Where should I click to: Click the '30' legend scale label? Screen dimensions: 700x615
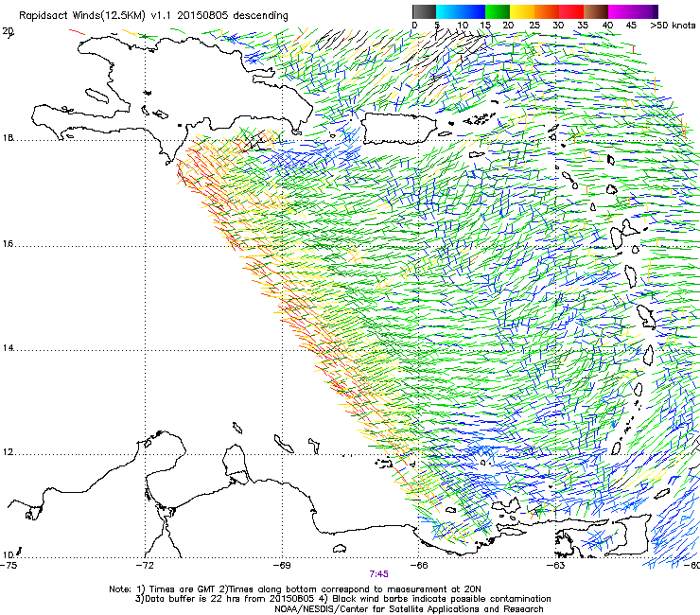(558, 26)
